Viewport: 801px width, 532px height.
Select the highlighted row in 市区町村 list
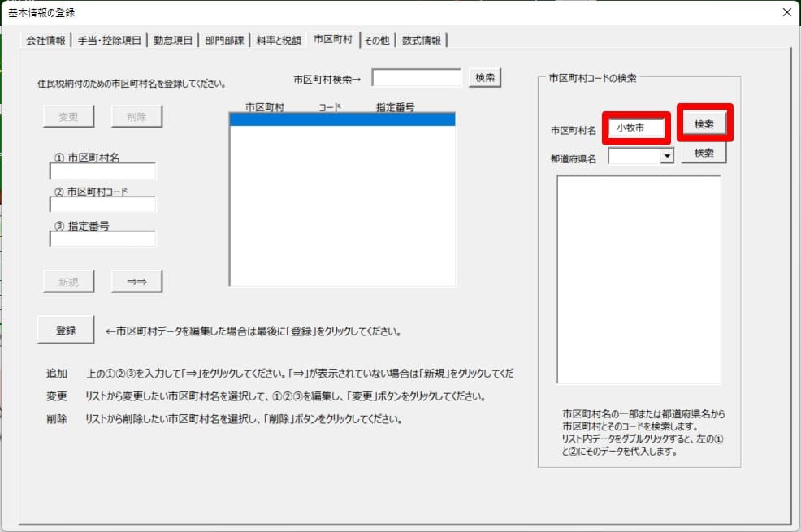pyautogui.click(x=342, y=119)
